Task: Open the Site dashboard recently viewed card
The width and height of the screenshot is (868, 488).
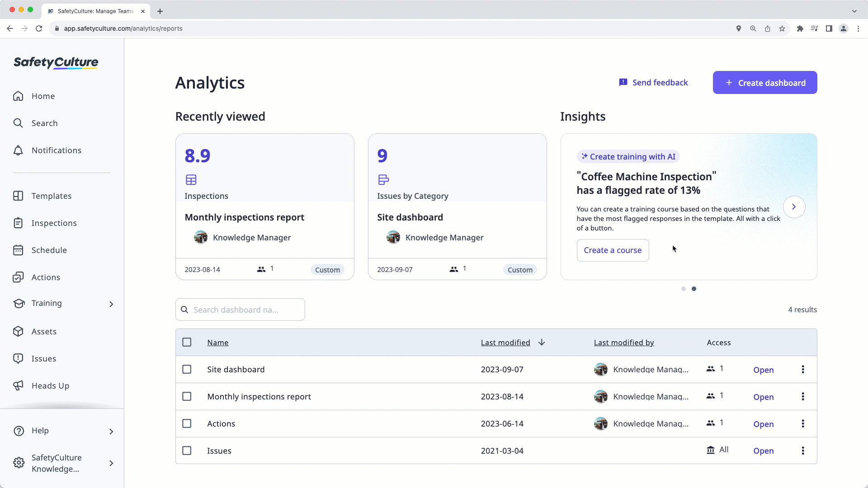Action: (x=458, y=206)
